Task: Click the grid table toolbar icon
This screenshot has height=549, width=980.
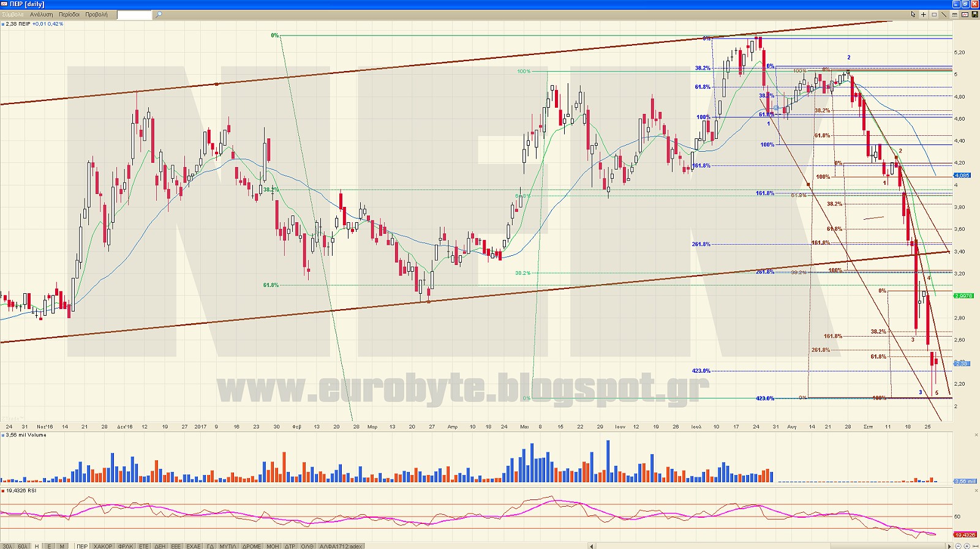Action: click(934, 15)
